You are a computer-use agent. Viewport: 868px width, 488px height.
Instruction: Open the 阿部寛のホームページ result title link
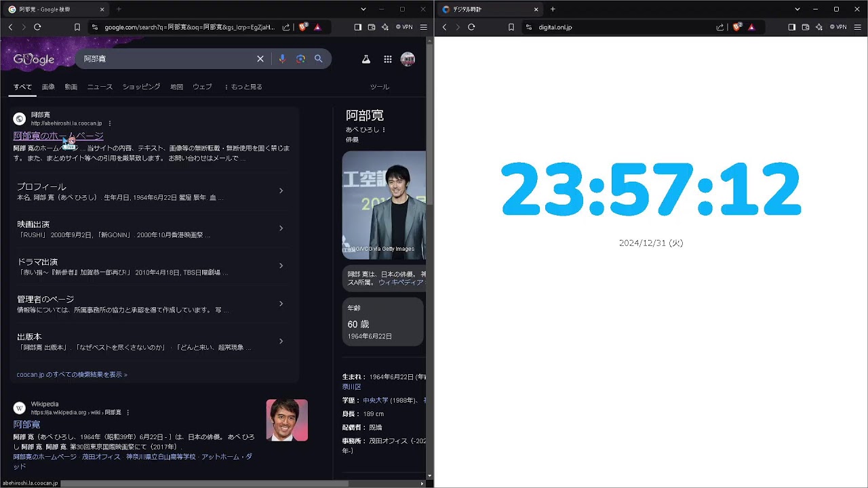click(58, 136)
